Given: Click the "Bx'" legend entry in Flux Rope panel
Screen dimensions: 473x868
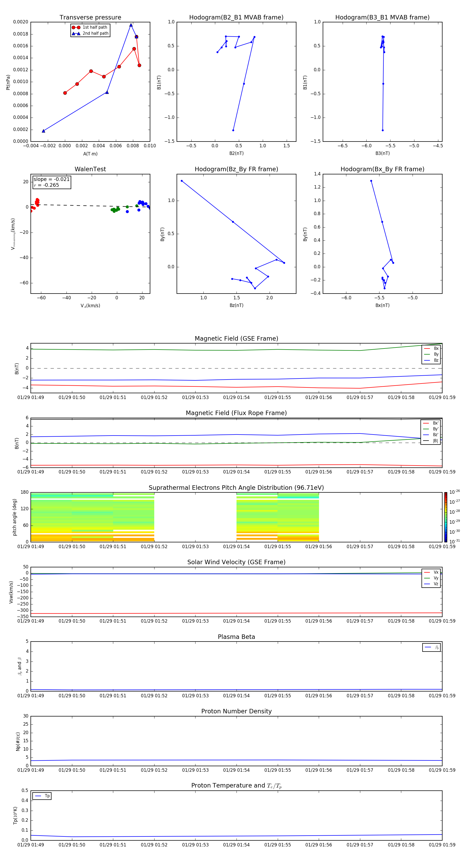Looking at the screenshot, I should [x=431, y=423].
